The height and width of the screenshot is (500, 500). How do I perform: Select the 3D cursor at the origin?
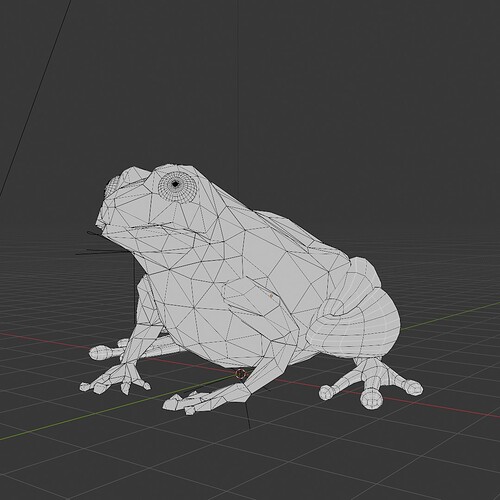click(x=240, y=374)
